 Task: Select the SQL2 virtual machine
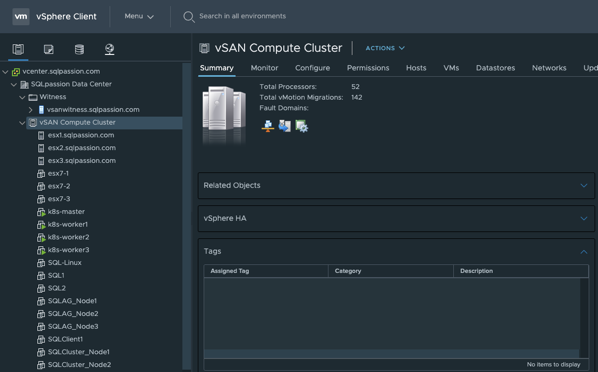click(56, 288)
